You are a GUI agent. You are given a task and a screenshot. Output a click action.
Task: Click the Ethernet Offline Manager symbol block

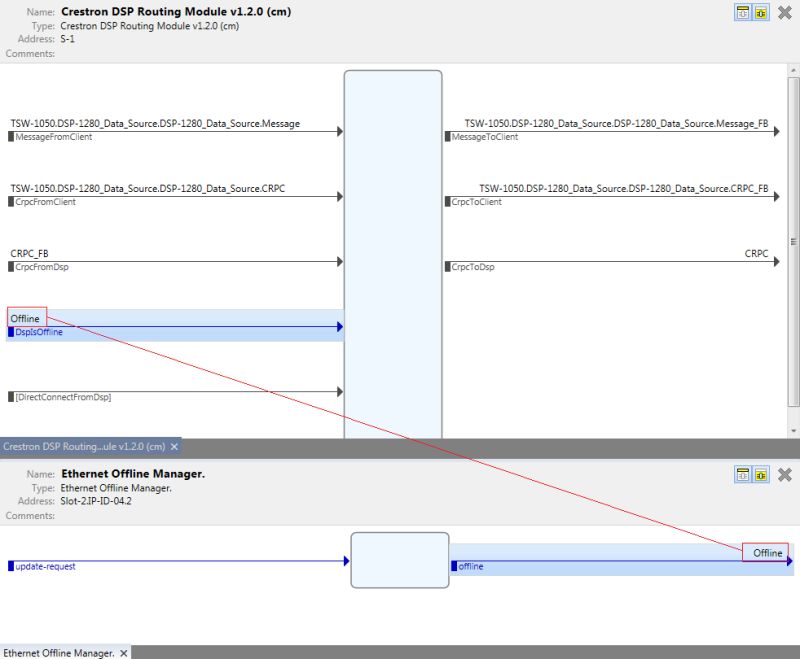pos(400,560)
